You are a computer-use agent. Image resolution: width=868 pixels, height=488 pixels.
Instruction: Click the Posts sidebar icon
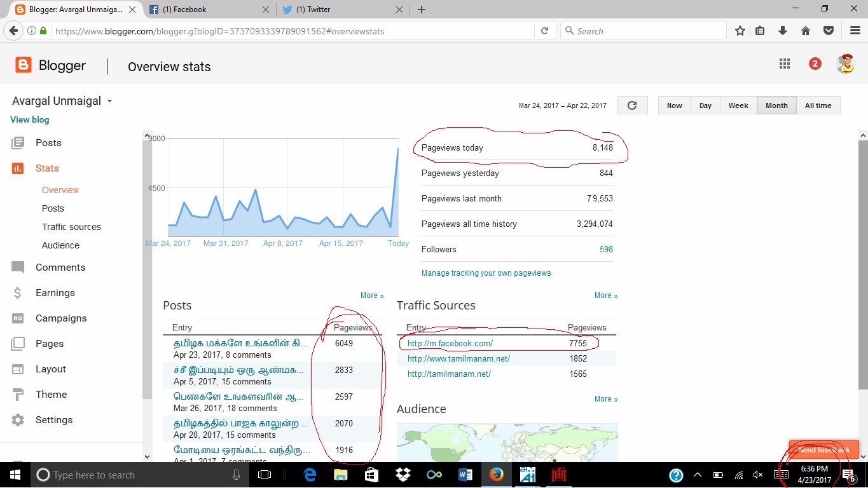tap(18, 143)
